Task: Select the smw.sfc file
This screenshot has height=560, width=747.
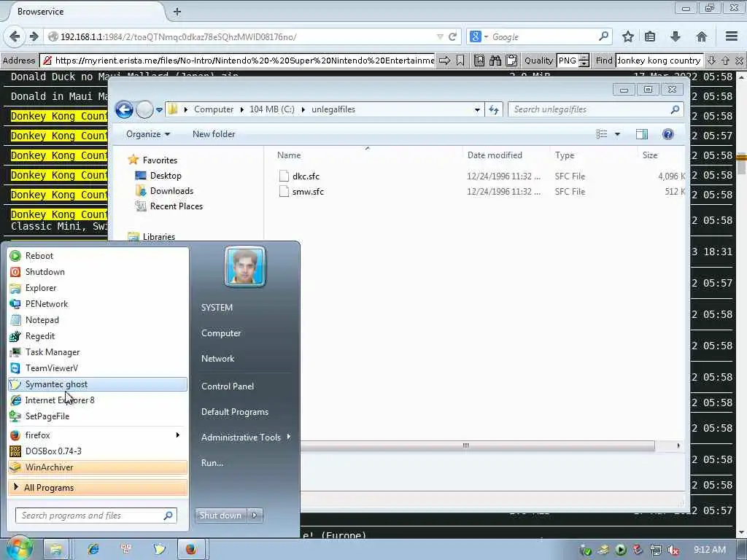Action: (x=308, y=192)
